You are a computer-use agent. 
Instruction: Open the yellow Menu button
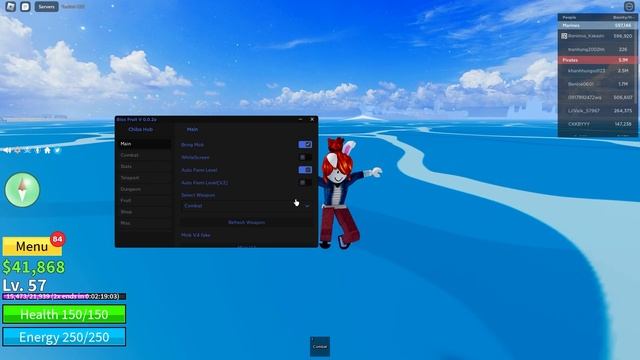click(x=32, y=247)
